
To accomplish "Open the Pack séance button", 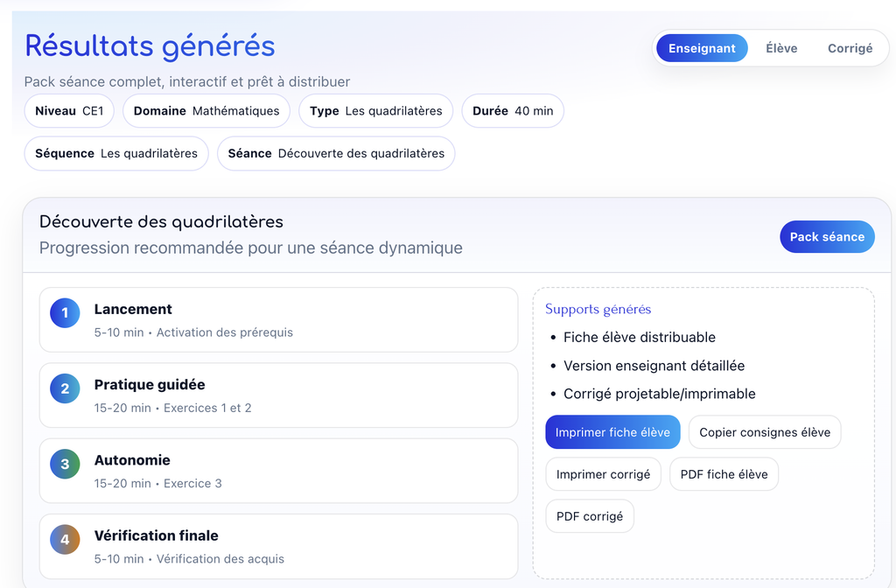I will [827, 236].
